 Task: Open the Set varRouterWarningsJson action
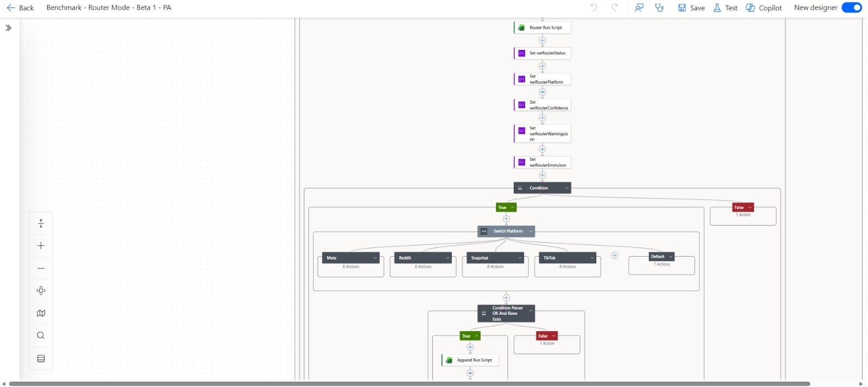coord(542,134)
